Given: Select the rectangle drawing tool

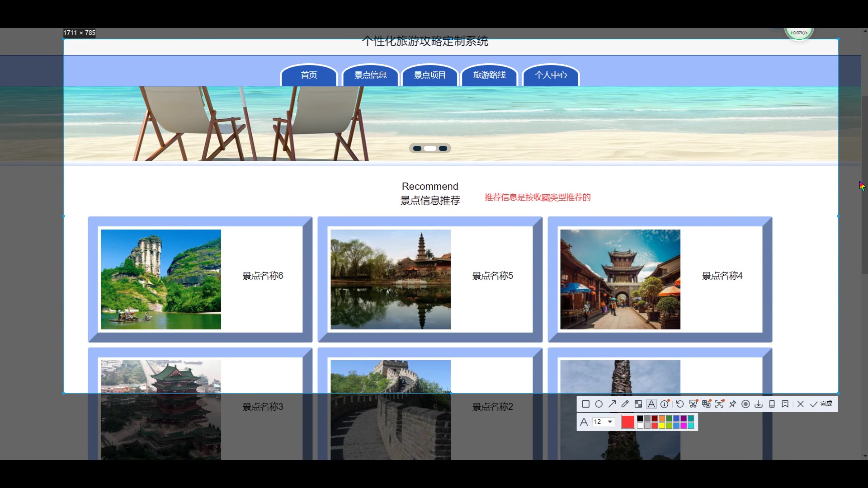Looking at the screenshot, I should (586, 404).
